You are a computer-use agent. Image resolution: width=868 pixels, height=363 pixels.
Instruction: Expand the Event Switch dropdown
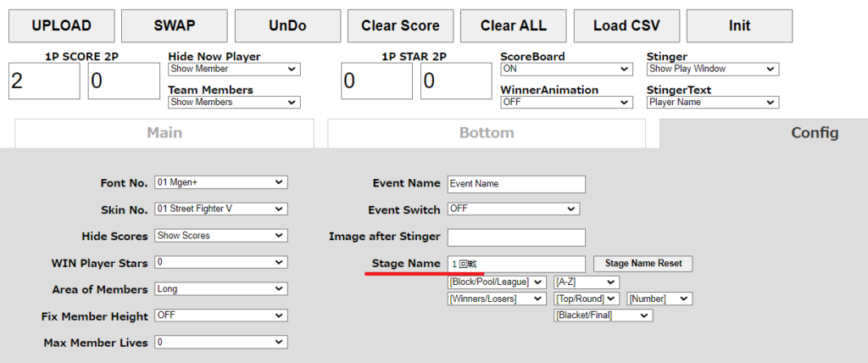coord(514,209)
